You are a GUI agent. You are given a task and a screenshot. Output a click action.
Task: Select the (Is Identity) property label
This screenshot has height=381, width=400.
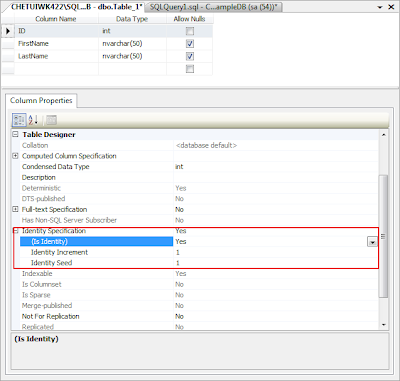pos(96,241)
